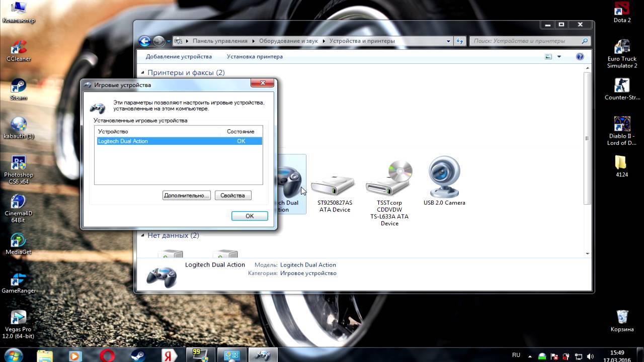This screenshot has width=644, height=362.
Task: Select the kabauth (1) desktop icon
Action: (19, 128)
